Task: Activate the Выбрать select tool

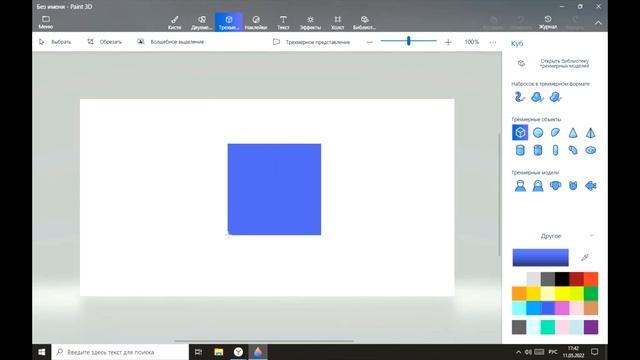Action: pos(55,42)
